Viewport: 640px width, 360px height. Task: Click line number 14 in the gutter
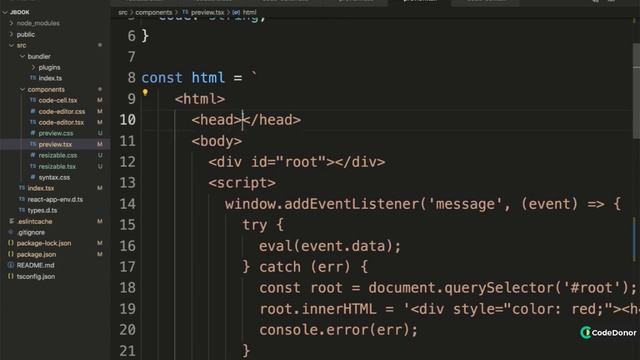click(127, 204)
